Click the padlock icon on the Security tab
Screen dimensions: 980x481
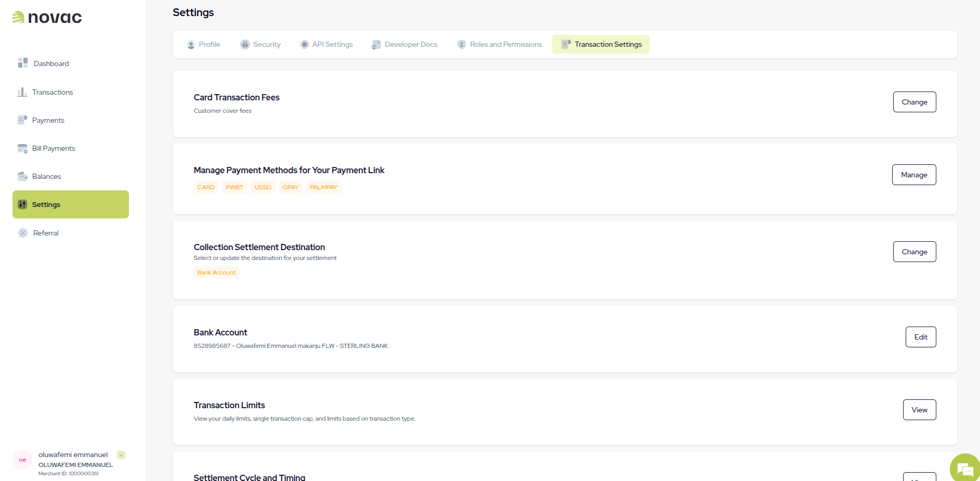244,44
